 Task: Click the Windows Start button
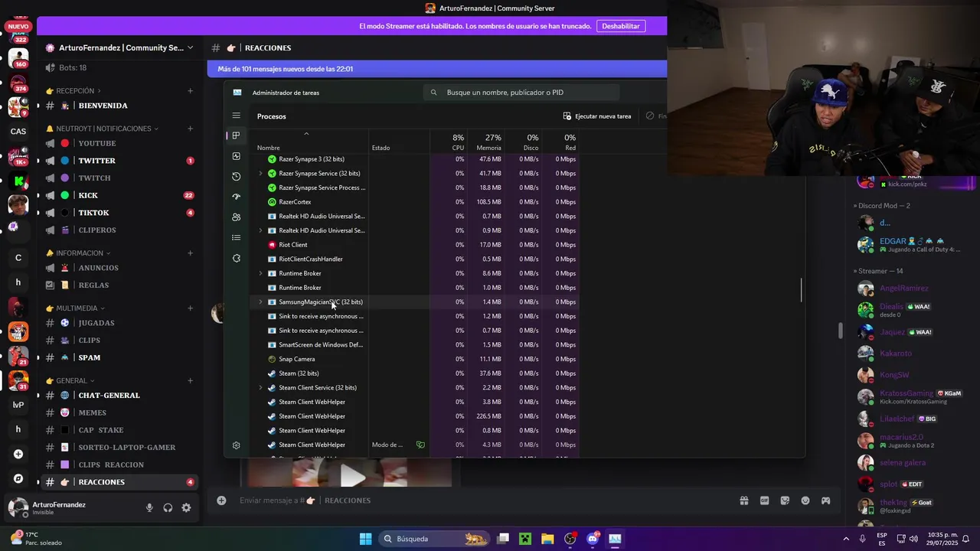pos(365,539)
